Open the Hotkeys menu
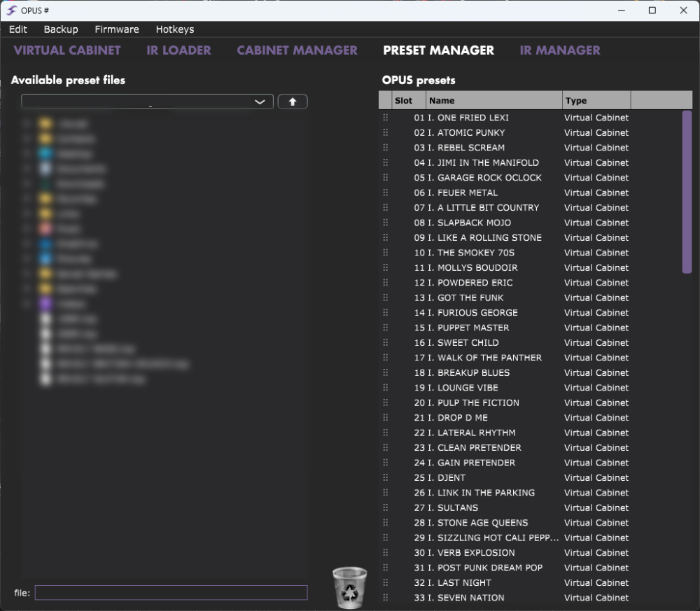 click(175, 29)
